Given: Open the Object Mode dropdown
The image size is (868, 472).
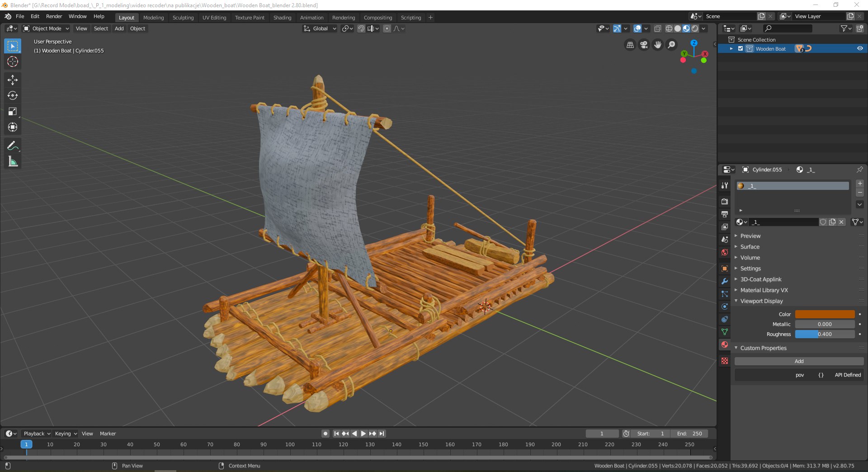Looking at the screenshot, I should [46, 28].
